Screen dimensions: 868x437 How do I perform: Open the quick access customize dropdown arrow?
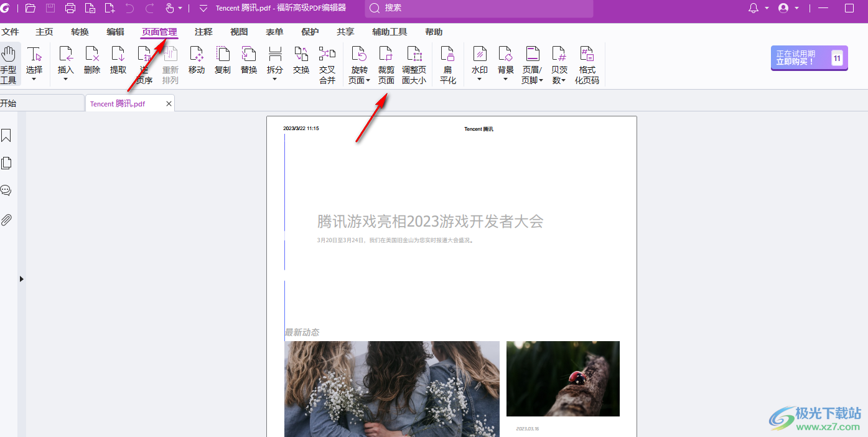tap(203, 8)
